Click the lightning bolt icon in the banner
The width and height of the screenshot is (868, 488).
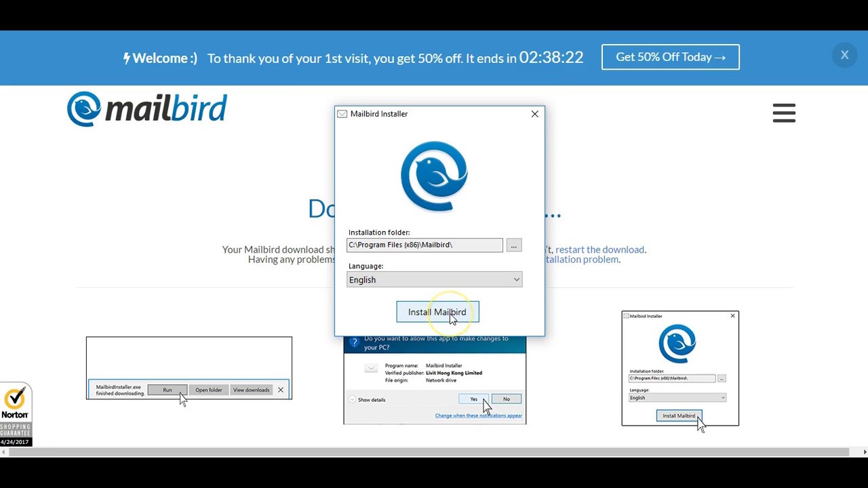tap(126, 58)
